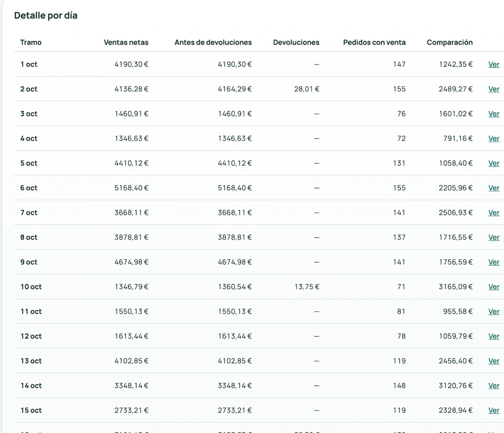The image size is (504, 433).
Task: Open the Ver link for 12 oct
Action: pyautogui.click(x=494, y=337)
